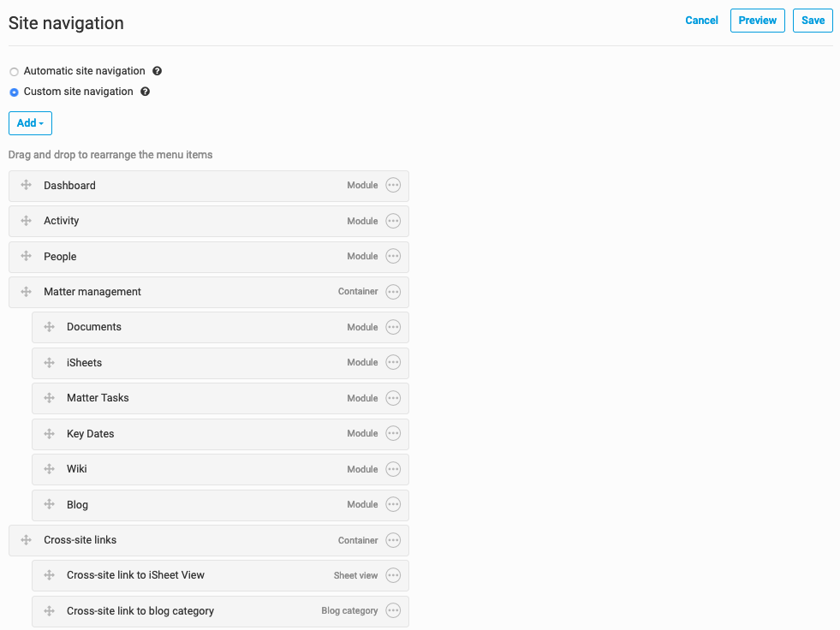The height and width of the screenshot is (630, 840).
Task: Click the ellipsis icon on People row
Action: pos(393,256)
